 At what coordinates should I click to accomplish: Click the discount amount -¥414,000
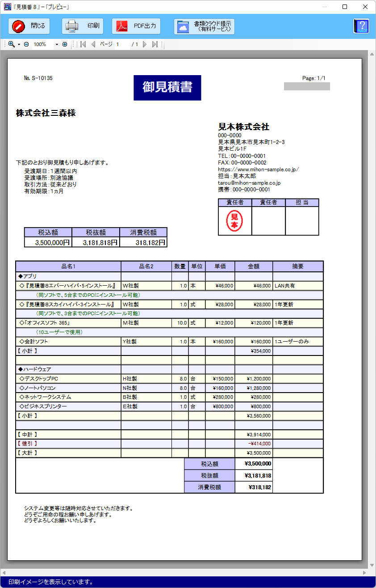(x=259, y=444)
